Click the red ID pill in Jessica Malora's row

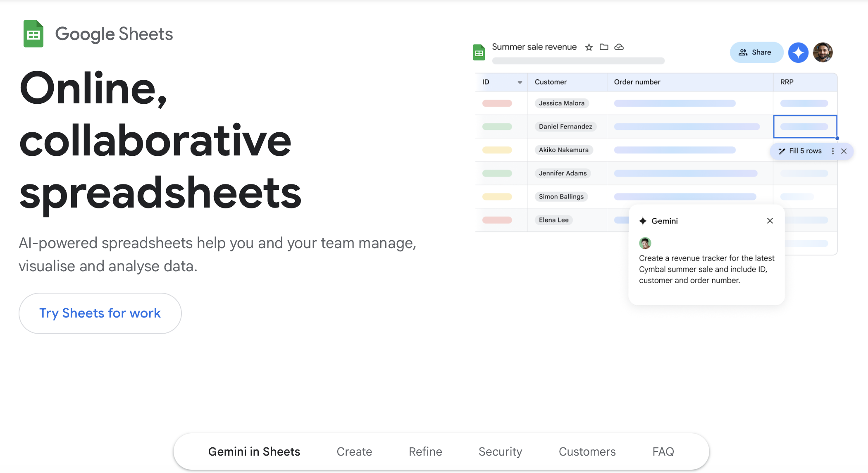pos(497,103)
